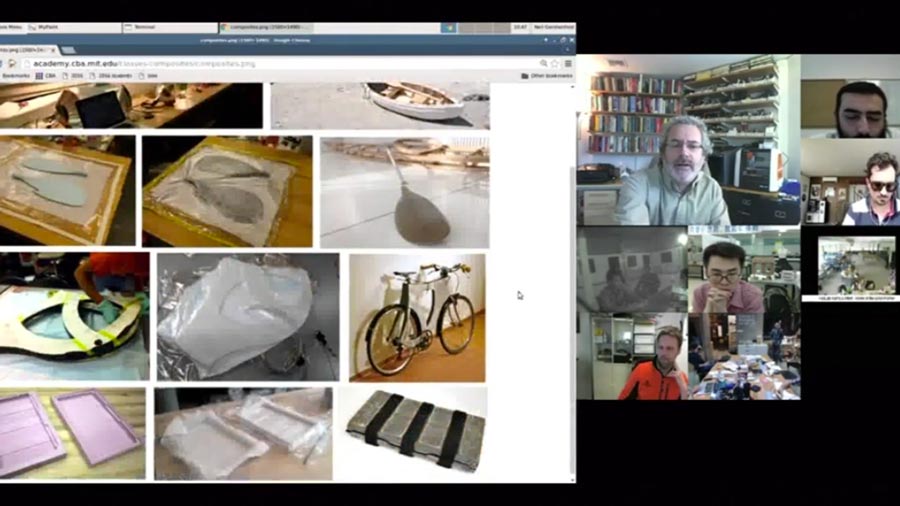Click the academy.cba.mit.edu address bar
900x506 pixels.
pos(281,64)
